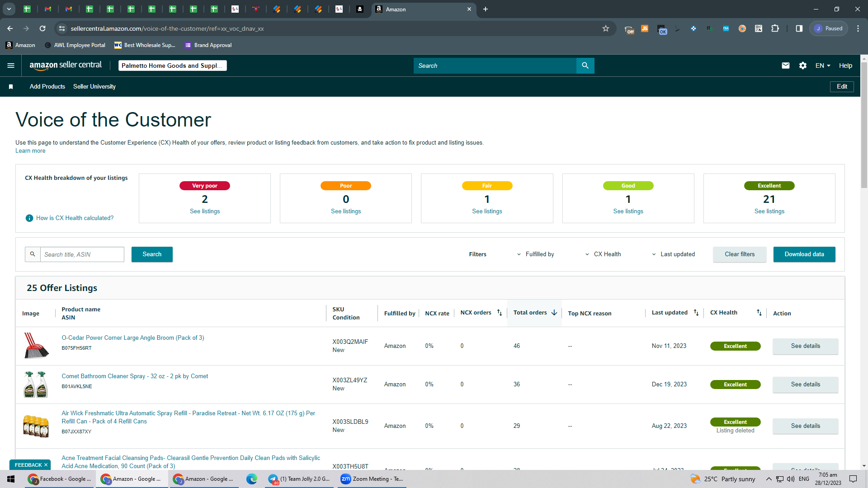Viewport: 868px width, 488px height.
Task: See details for O-Cedar Angle Broom
Action: (805, 346)
